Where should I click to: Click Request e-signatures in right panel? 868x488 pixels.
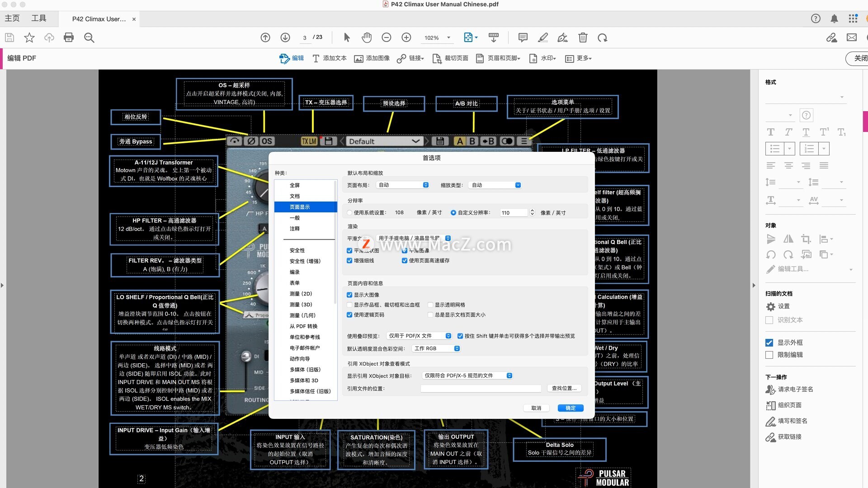[x=789, y=389]
